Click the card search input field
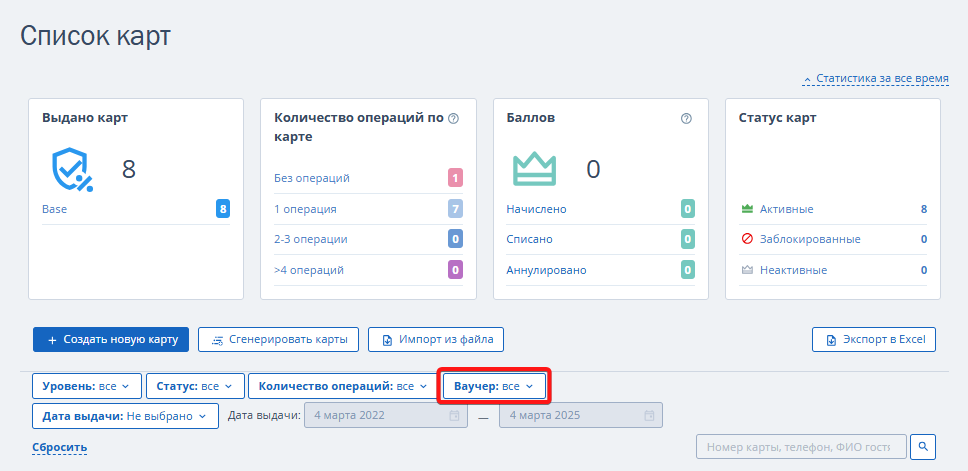 801,446
